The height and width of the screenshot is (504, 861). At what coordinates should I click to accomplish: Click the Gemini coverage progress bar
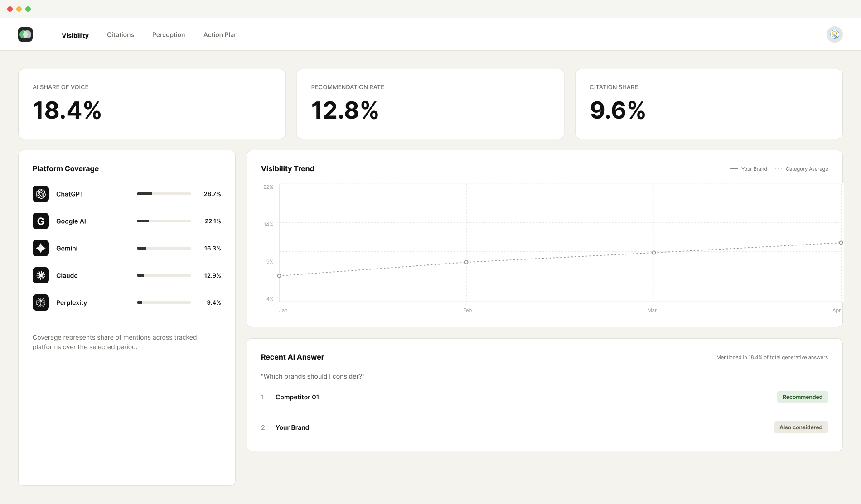click(x=164, y=248)
